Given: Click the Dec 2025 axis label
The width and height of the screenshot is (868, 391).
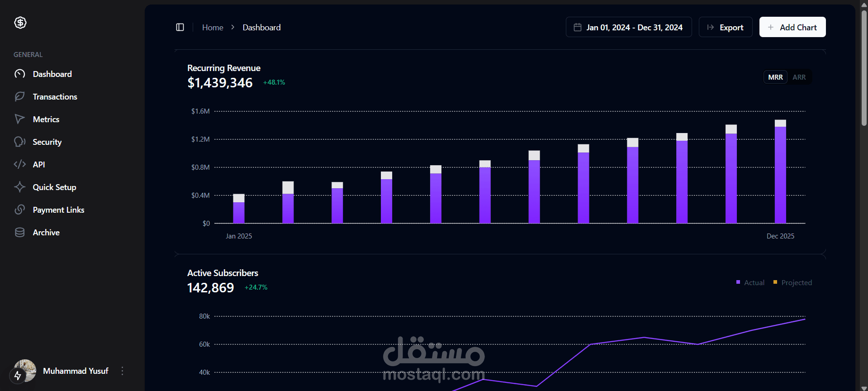Looking at the screenshot, I should [780, 236].
